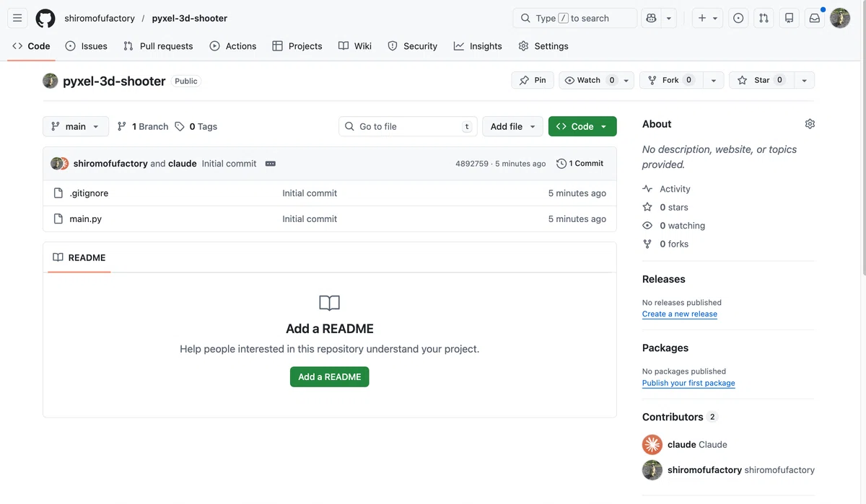866x504 pixels.
Task: Watch the repository
Action: [x=590, y=80]
